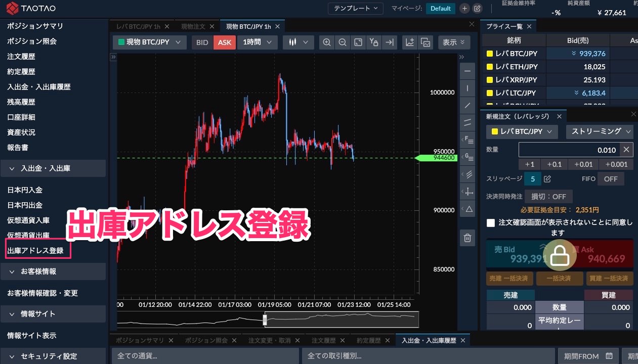Image resolution: width=638 pixels, height=364 pixels.
Task: Click the +0.01 quantity increment button
Action: 583,164
